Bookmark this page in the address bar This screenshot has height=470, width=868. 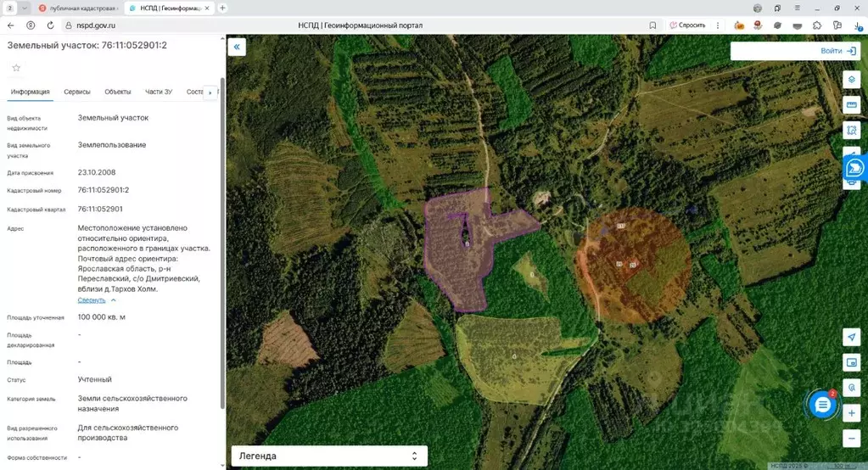pyautogui.click(x=652, y=25)
